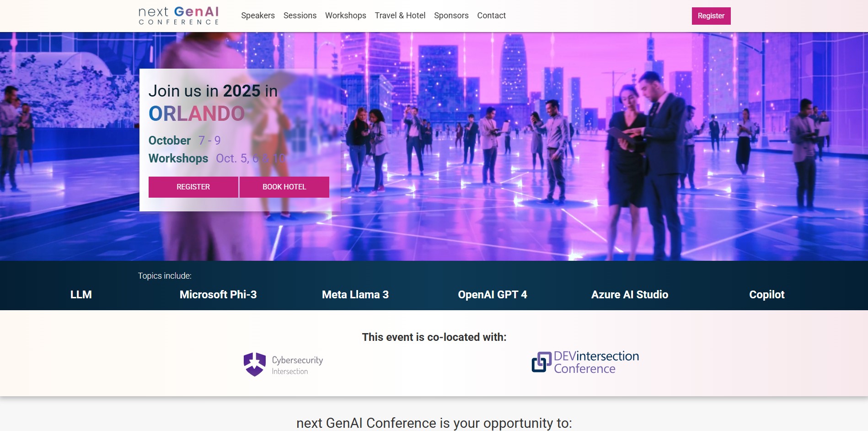Click the ORLANDO heading in the hero card
868x431 pixels.
pos(197,113)
